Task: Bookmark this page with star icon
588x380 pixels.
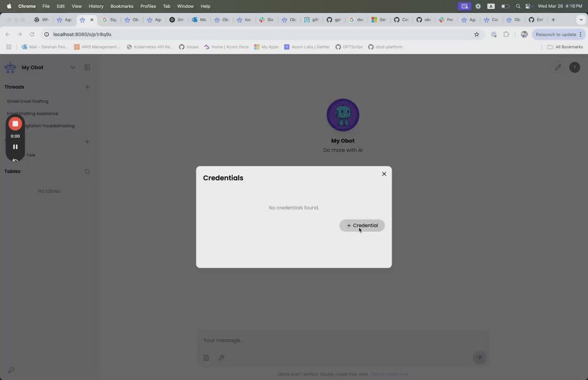Action: click(477, 34)
